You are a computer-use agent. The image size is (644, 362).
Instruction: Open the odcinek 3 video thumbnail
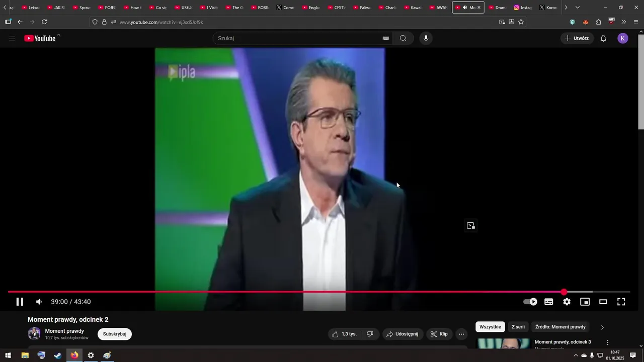point(503,343)
